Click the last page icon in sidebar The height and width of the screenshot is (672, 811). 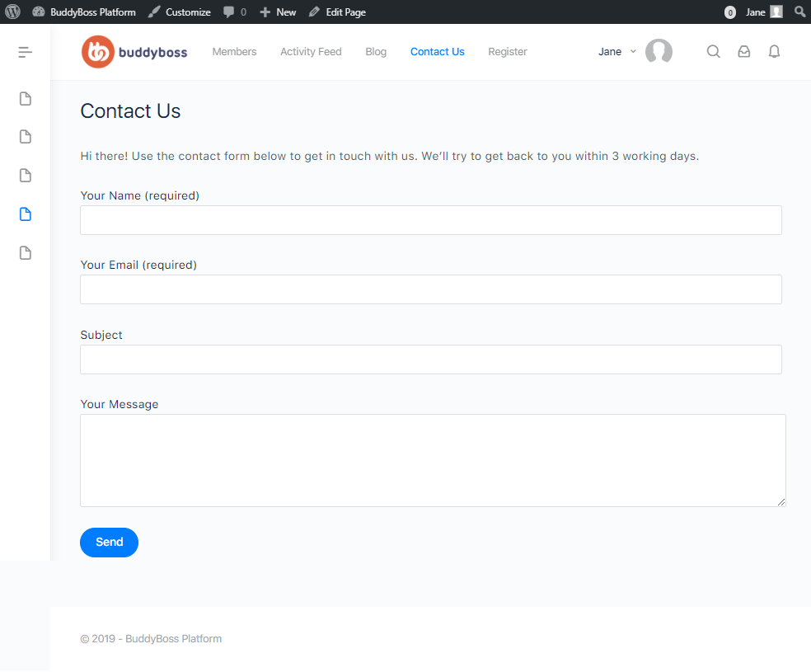click(x=26, y=253)
